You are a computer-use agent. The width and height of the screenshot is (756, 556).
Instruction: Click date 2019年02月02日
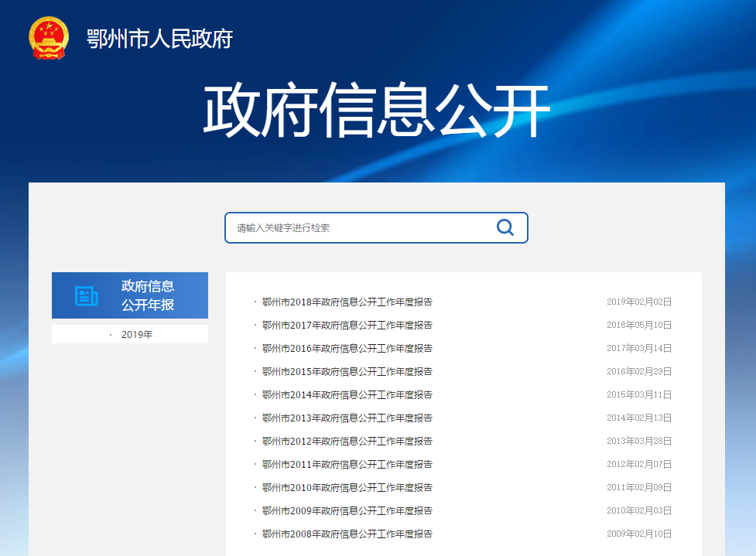[639, 302]
